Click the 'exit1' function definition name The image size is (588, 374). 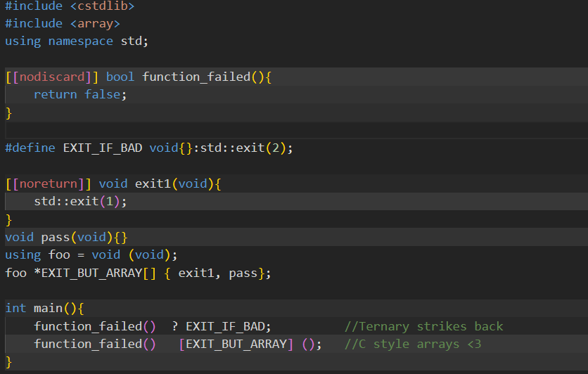[x=153, y=183]
